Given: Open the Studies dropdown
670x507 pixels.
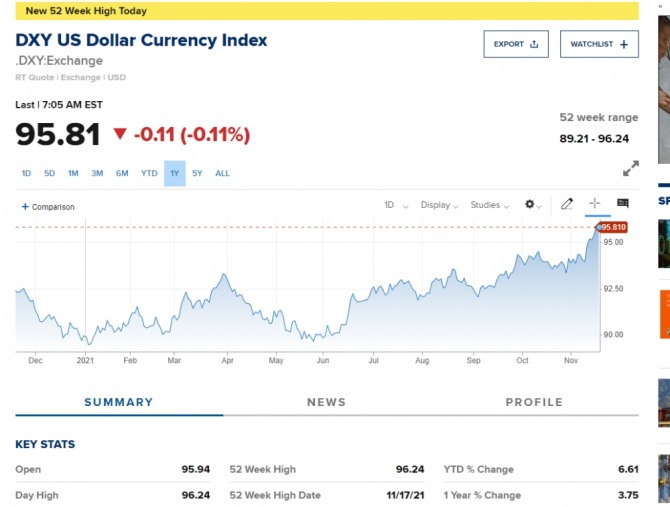Looking at the screenshot, I should tap(490, 205).
